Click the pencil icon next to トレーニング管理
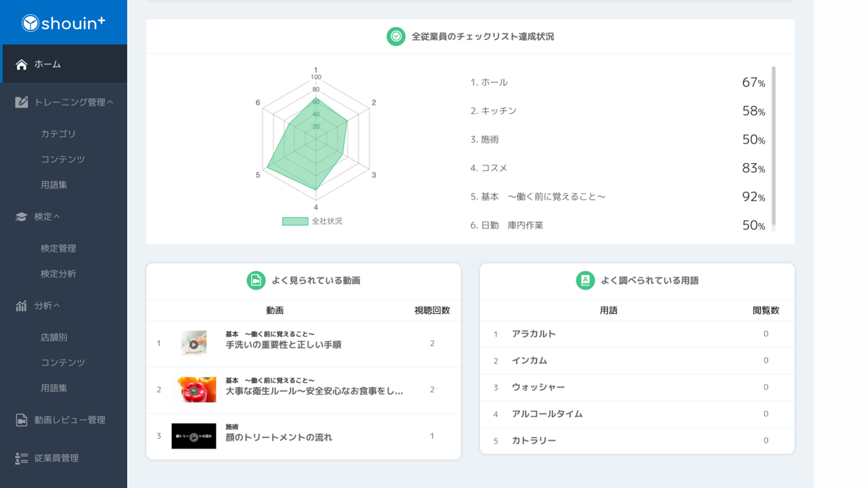This screenshot has height=488, width=868. pos(20,102)
